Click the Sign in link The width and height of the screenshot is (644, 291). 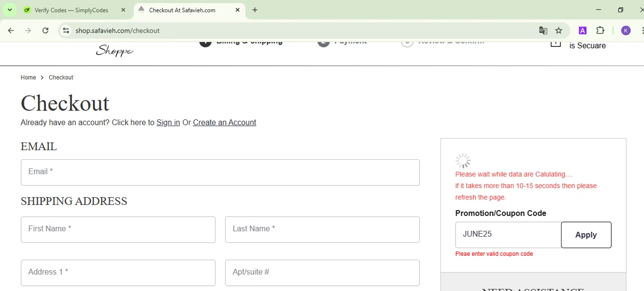168,122
